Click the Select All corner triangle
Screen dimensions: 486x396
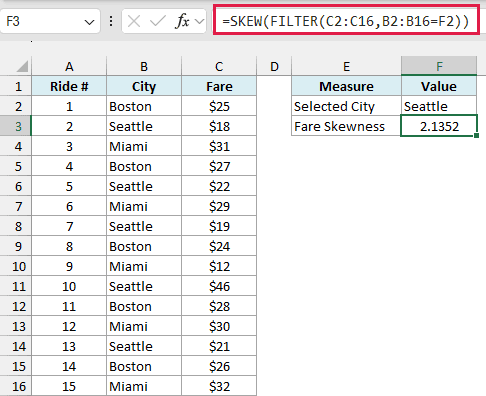pyautogui.click(x=22, y=66)
